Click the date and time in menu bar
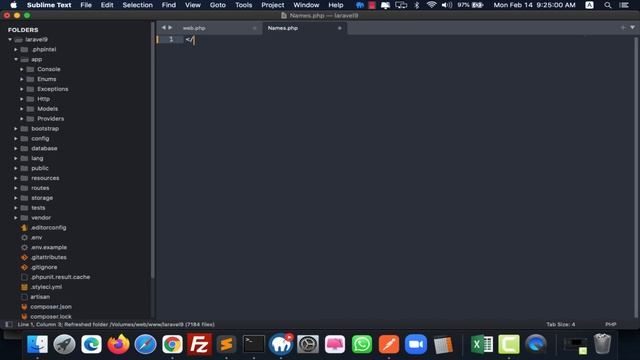 coord(534,5)
